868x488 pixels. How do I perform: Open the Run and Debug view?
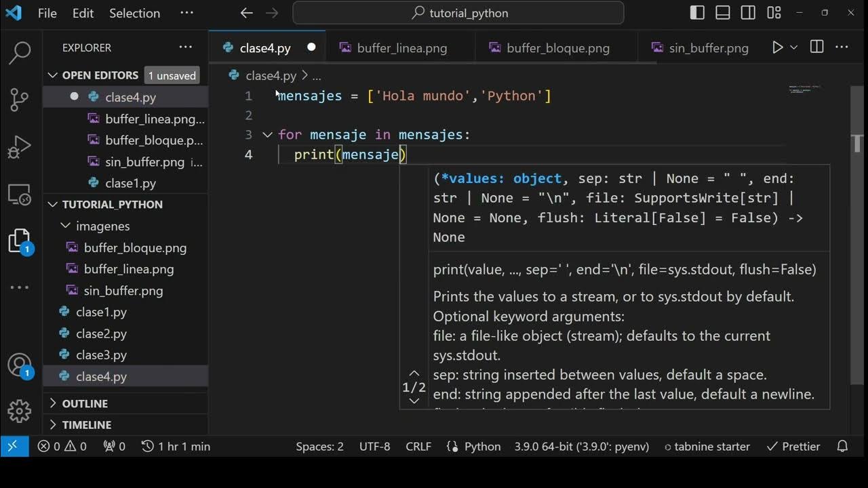click(21, 147)
